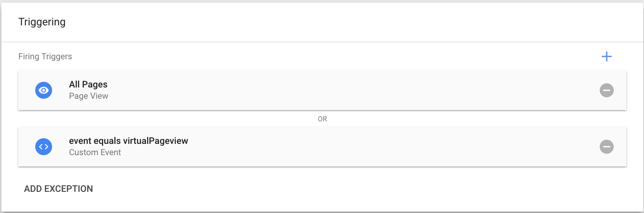
Task: Select the All Pages trigger card background
Action: click(x=322, y=90)
